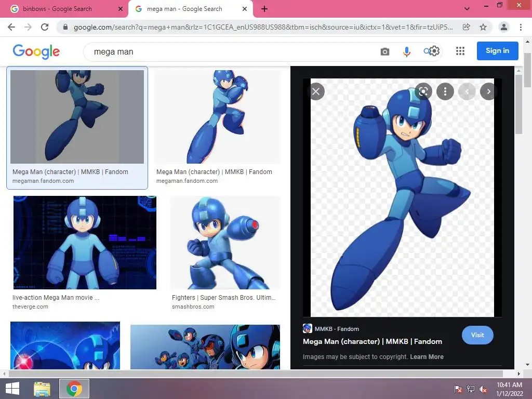Open the Mega Man group artwork thumbnail
The height and width of the screenshot is (399, 532).
coord(205,347)
